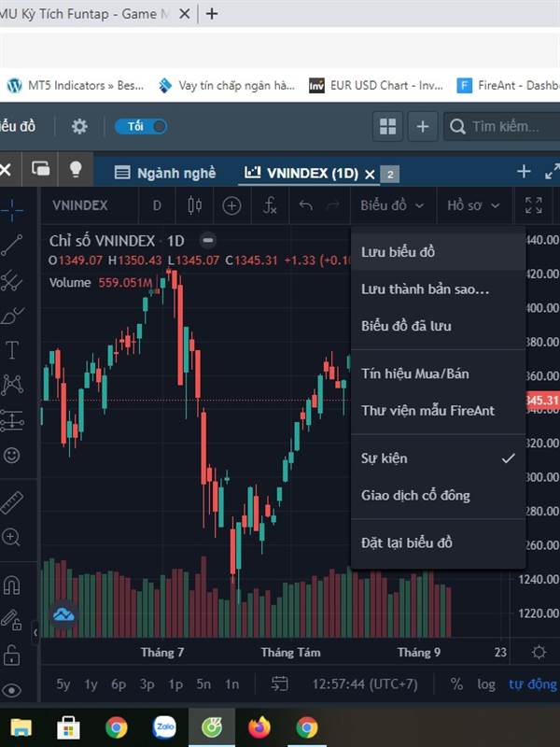This screenshot has height=747, width=560.
Task: Click the 'Tìm kiếm' search field
Action: pyautogui.click(x=504, y=126)
